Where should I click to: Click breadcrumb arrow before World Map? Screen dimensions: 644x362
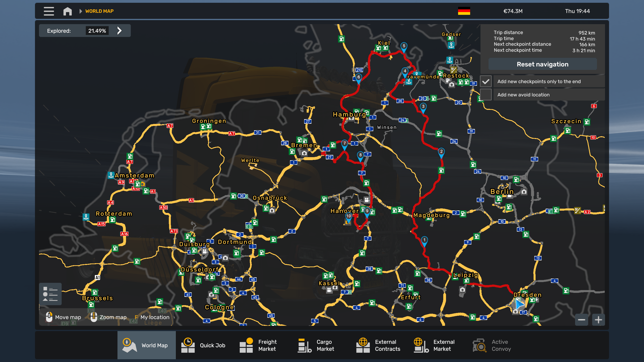click(80, 11)
